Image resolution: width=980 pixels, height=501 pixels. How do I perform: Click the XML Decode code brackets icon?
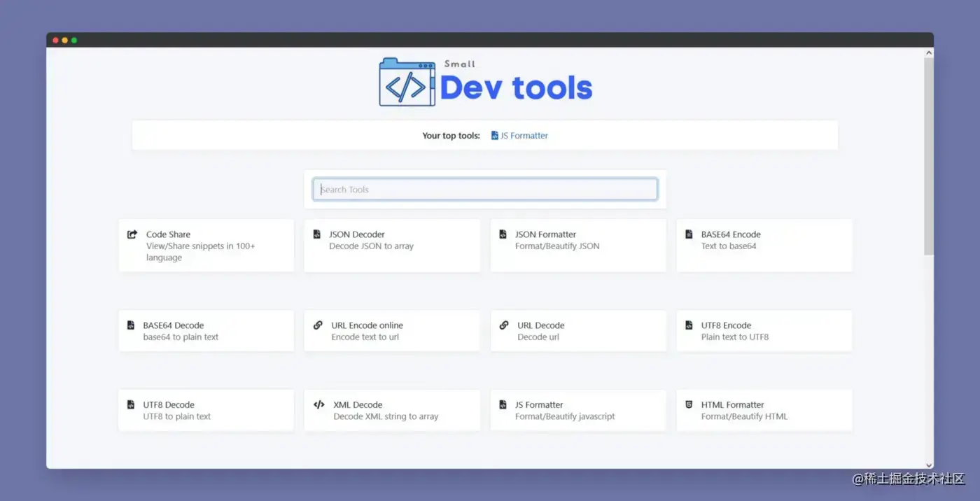(x=318, y=404)
